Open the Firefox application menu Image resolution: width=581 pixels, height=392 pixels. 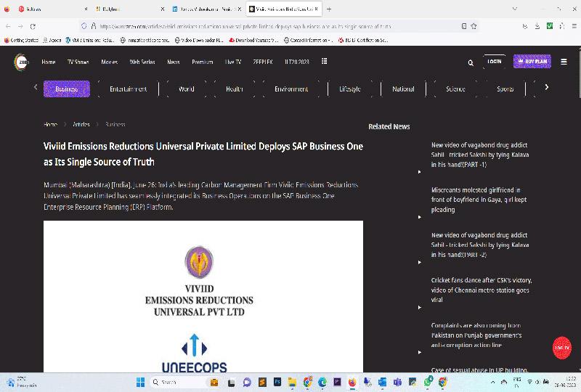coord(574,26)
